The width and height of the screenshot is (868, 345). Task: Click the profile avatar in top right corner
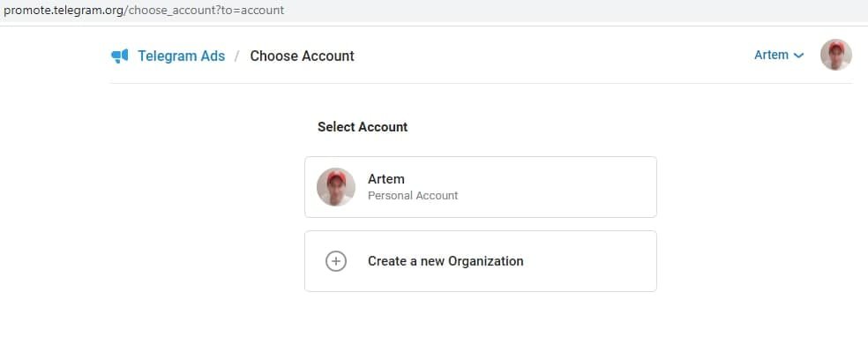tap(836, 55)
